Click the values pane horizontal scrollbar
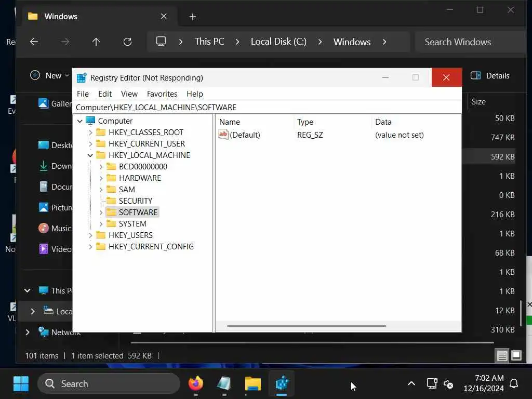 point(307,326)
